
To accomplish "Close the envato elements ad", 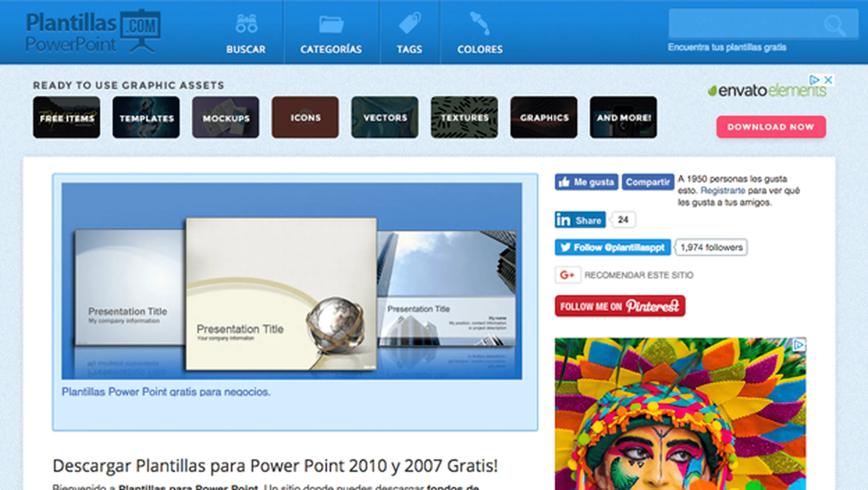I will [x=828, y=80].
